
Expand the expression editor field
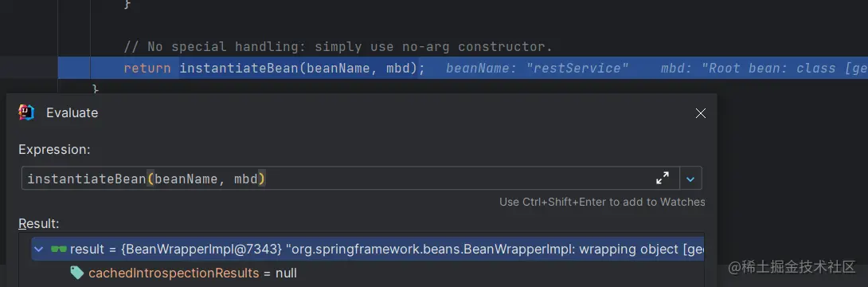[662, 179]
